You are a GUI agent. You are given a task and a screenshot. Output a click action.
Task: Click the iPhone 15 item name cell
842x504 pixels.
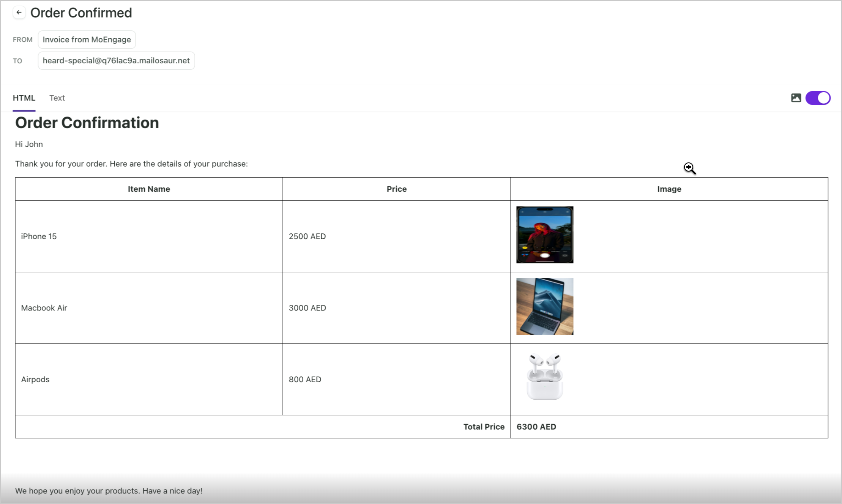coord(39,236)
